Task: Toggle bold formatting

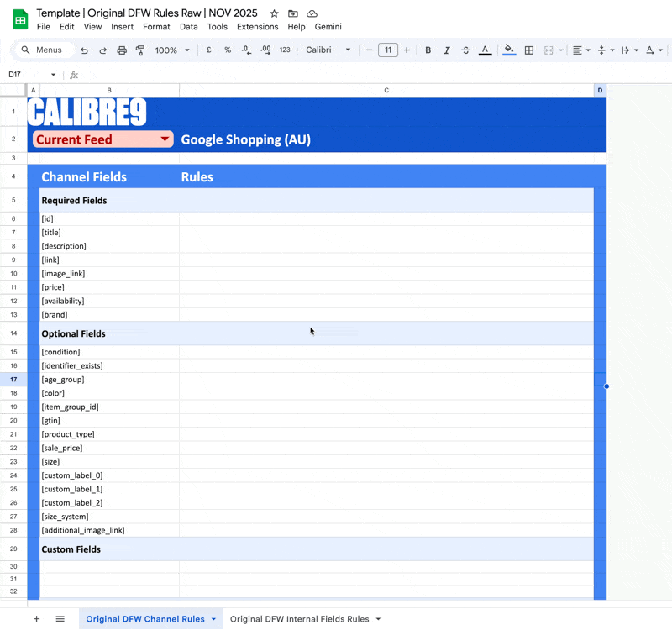Action: (x=428, y=50)
